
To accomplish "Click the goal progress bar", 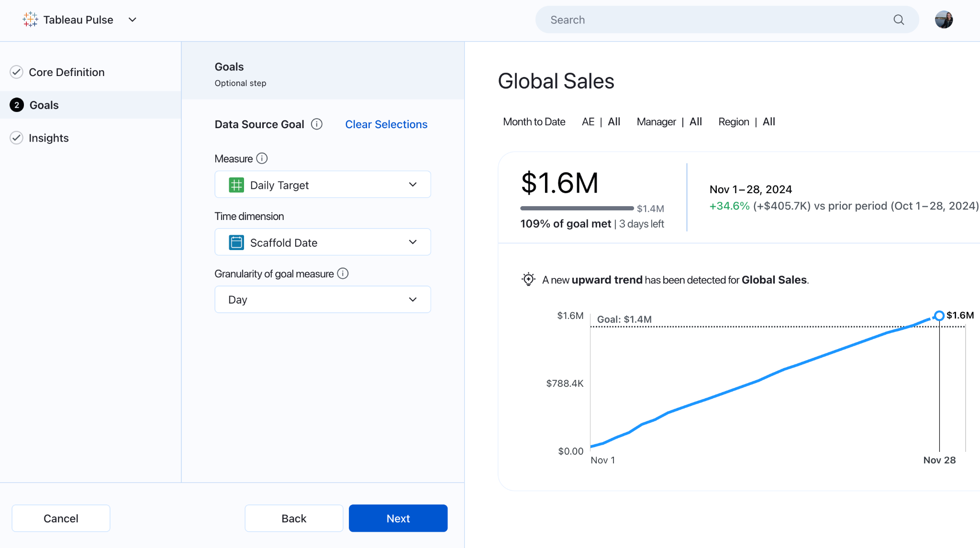I will pyautogui.click(x=577, y=208).
